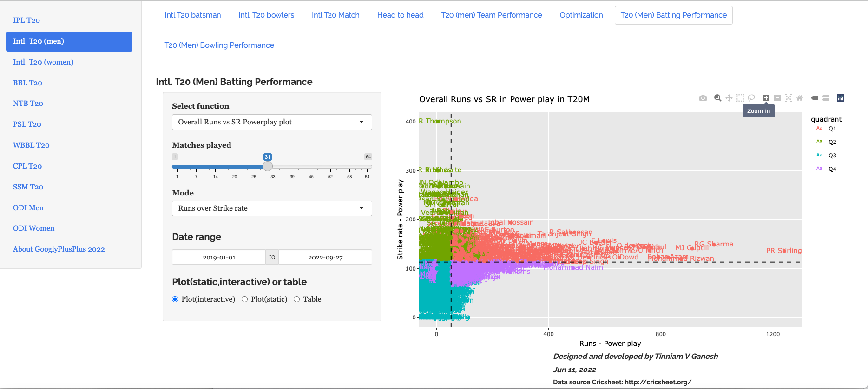
Task: Select the Zoom magnifier tool in plot toolbar
Action: tap(718, 98)
